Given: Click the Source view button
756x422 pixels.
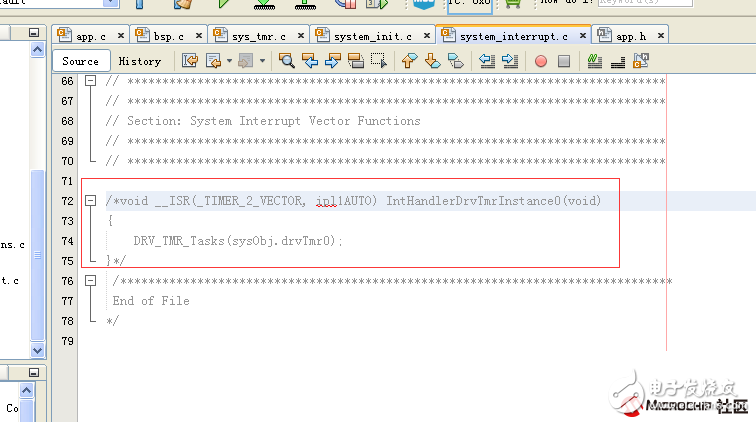Looking at the screenshot, I should [x=80, y=61].
